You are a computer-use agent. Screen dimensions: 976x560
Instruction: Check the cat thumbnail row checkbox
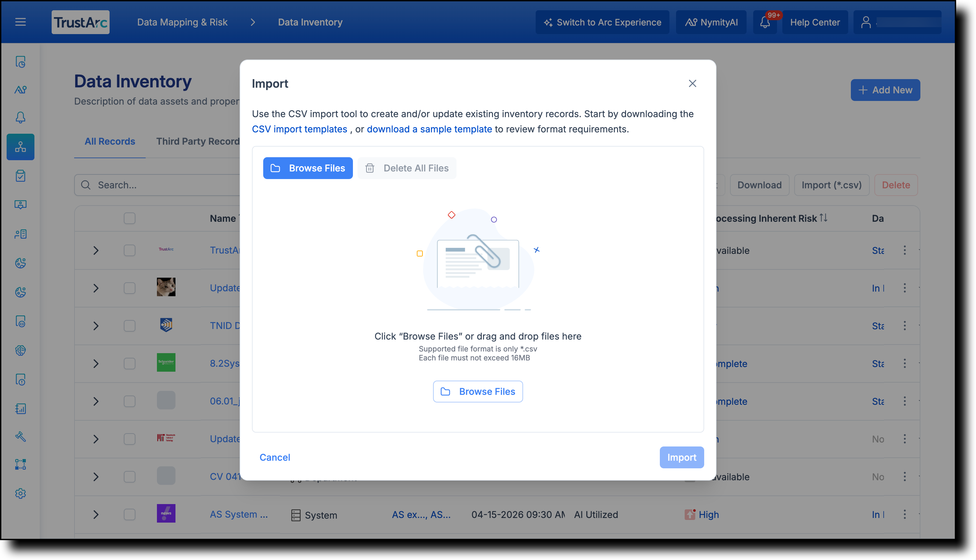[x=130, y=288]
